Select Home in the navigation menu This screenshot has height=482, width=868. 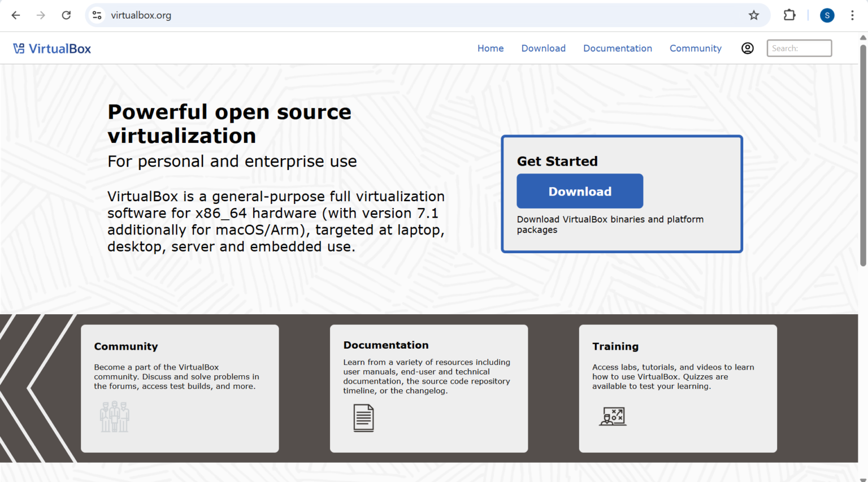pos(491,48)
